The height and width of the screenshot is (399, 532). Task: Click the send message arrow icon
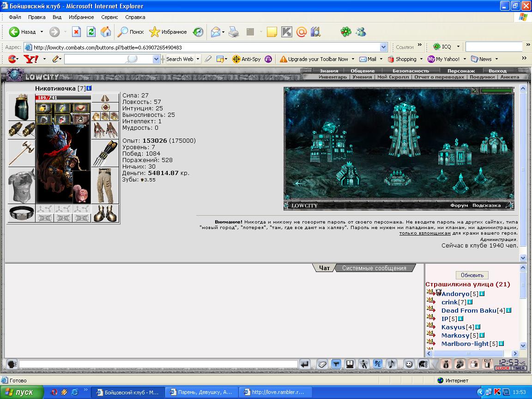(305, 364)
